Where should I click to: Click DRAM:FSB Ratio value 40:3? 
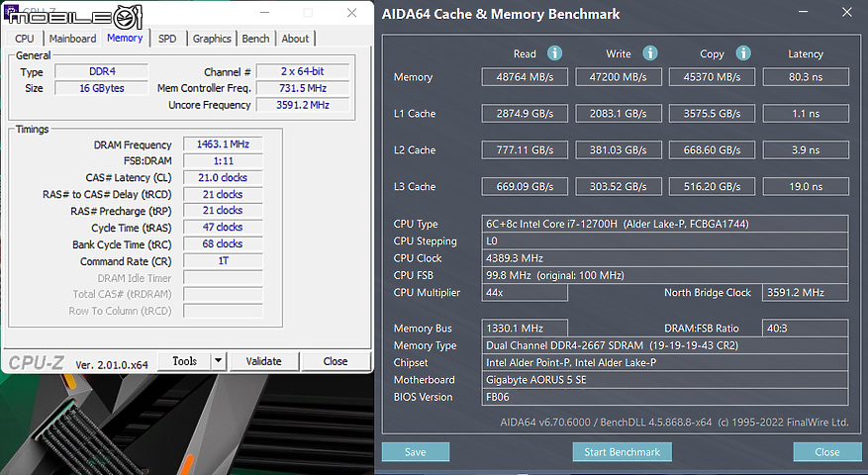806,329
